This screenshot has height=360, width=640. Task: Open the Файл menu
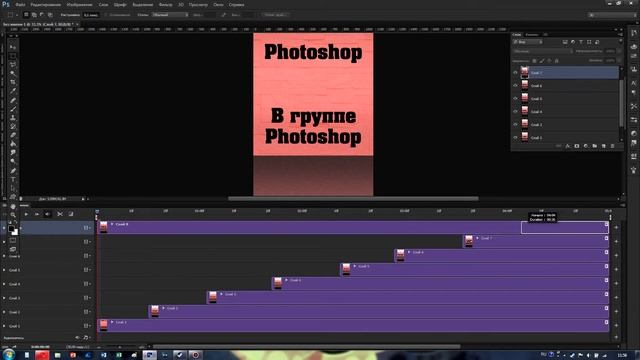click(x=20, y=4)
